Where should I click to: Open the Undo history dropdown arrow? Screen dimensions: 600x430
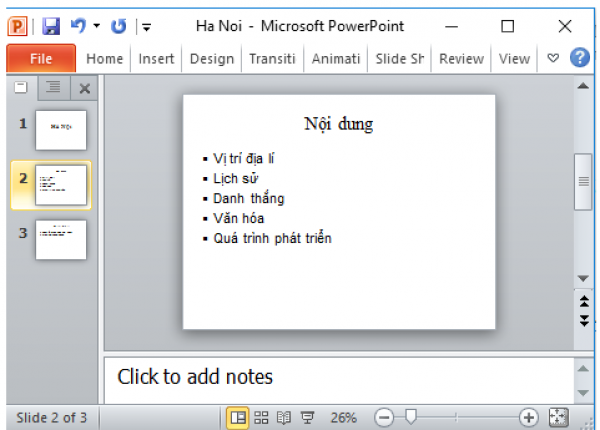(x=96, y=27)
